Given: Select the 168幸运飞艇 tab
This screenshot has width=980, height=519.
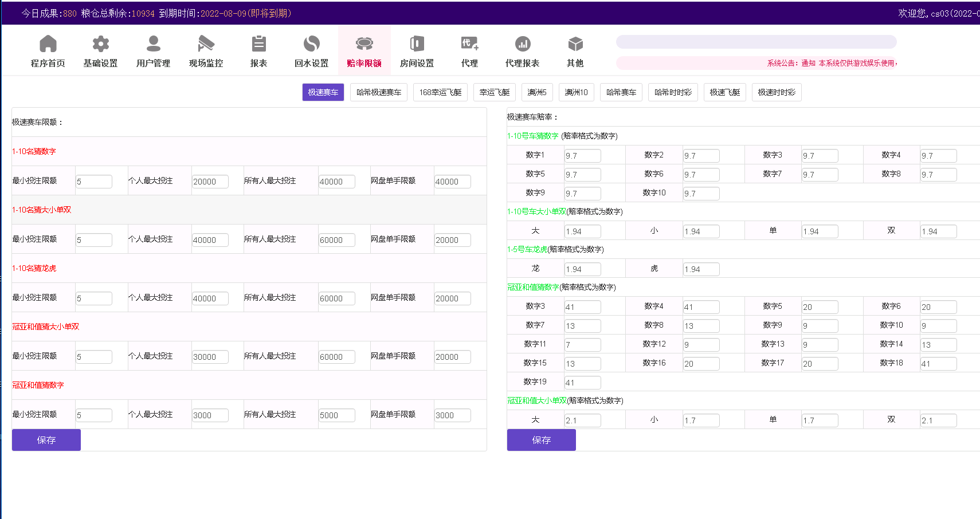Looking at the screenshot, I should 440,92.
